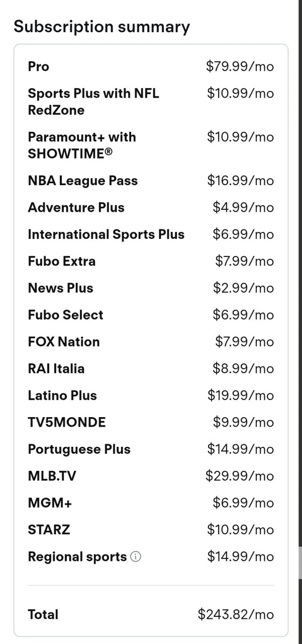
Task: Click the STARZ label
Action: pos(49,530)
